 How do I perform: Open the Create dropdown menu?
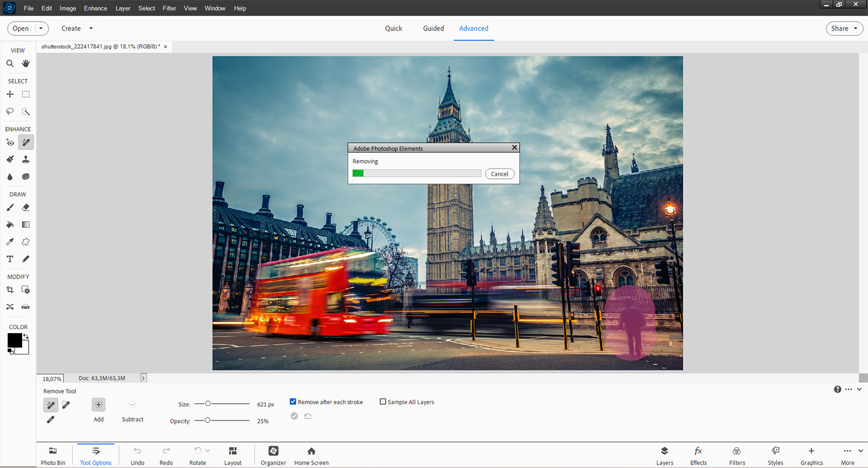pyautogui.click(x=77, y=28)
